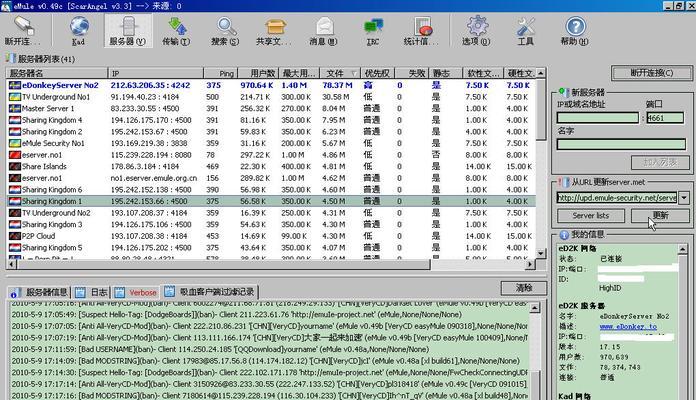Image resolution: width=696 pixels, height=400 pixels.
Task: Click the New Server panel icon
Action: pos(564,92)
